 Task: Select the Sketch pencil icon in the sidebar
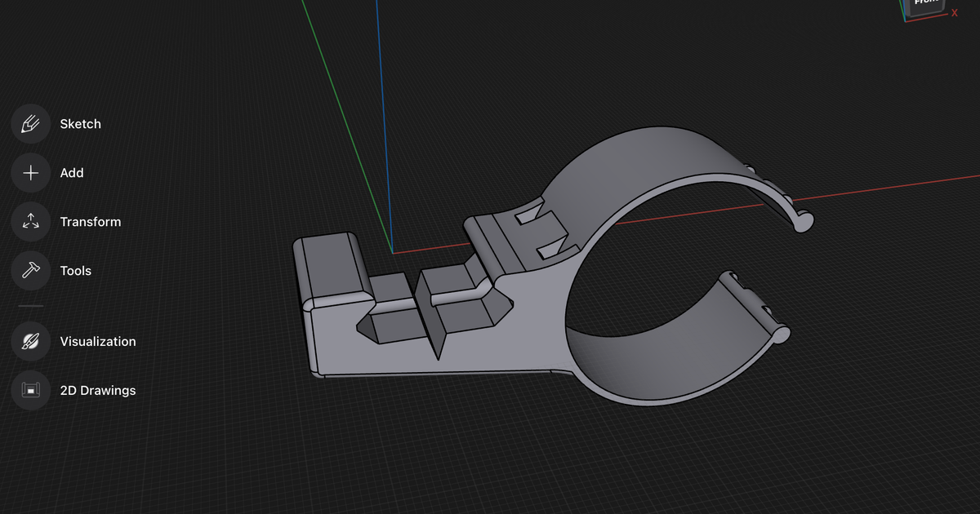[30, 123]
